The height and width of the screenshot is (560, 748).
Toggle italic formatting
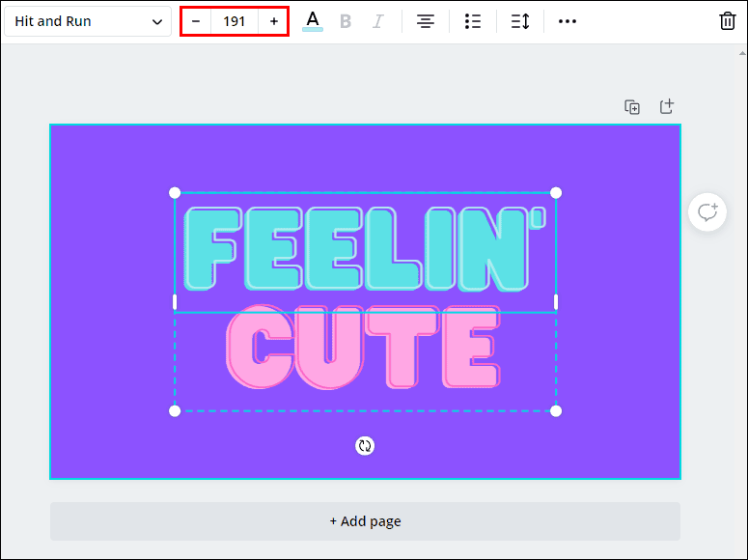click(x=377, y=21)
